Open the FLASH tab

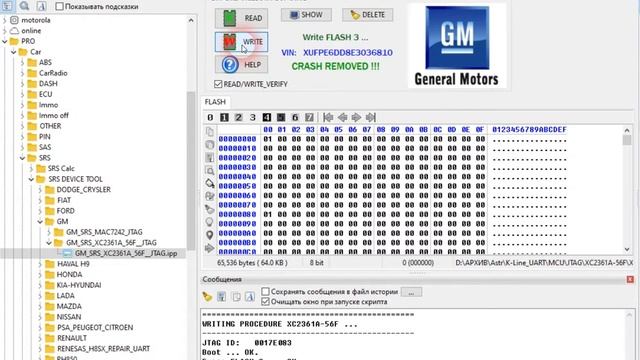(x=215, y=102)
